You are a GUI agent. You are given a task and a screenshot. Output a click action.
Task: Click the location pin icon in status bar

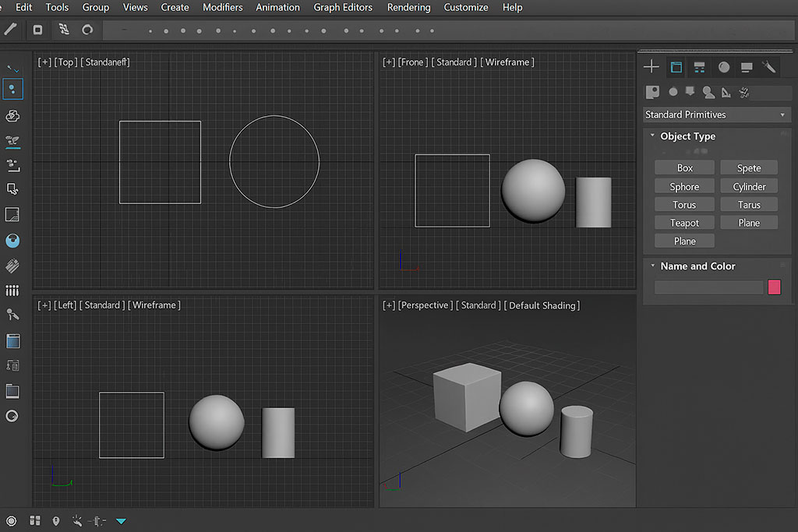click(x=56, y=520)
